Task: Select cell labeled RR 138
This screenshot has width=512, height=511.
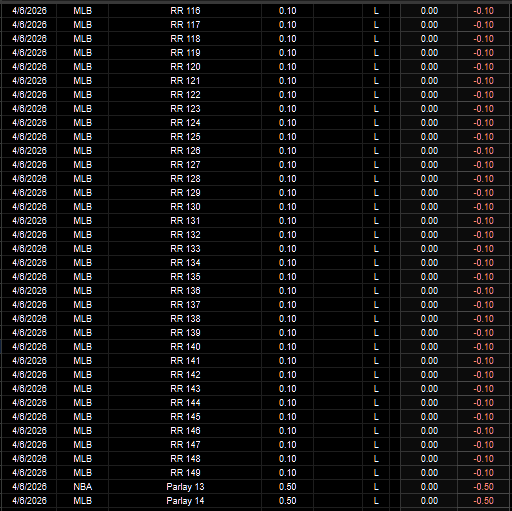Action: click(x=185, y=319)
